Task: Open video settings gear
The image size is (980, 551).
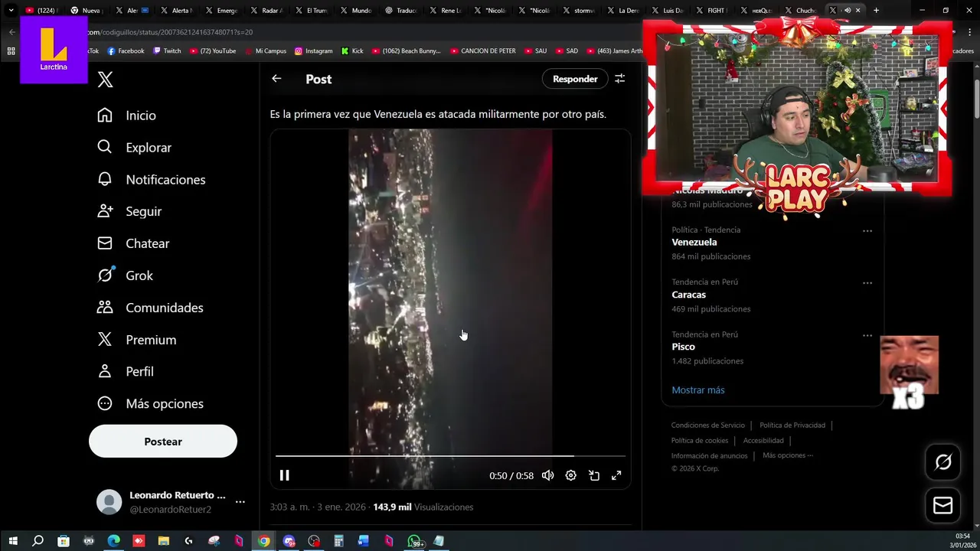Action: (x=571, y=475)
